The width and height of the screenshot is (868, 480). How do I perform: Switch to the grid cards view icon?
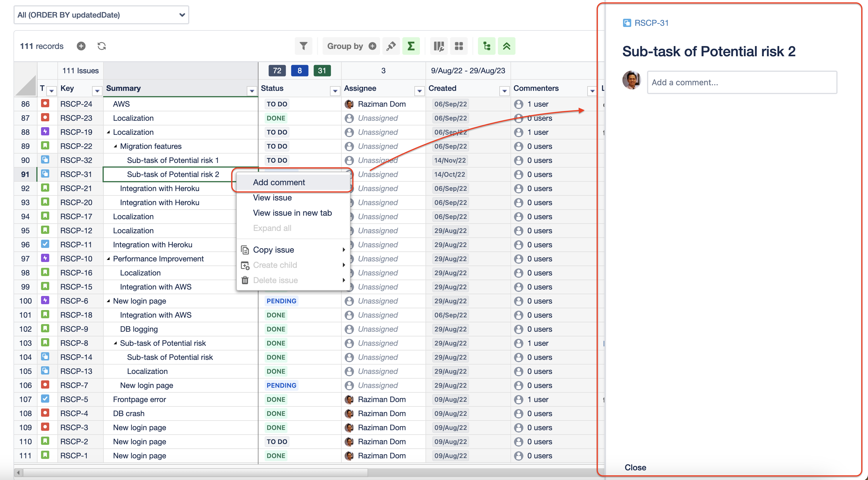pos(459,46)
